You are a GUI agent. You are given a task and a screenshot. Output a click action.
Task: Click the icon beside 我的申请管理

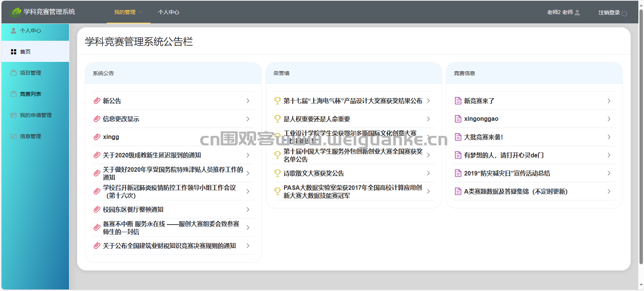click(14, 115)
